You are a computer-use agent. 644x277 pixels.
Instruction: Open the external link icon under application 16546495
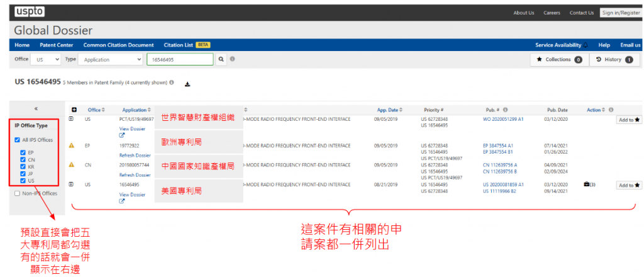click(122, 201)
